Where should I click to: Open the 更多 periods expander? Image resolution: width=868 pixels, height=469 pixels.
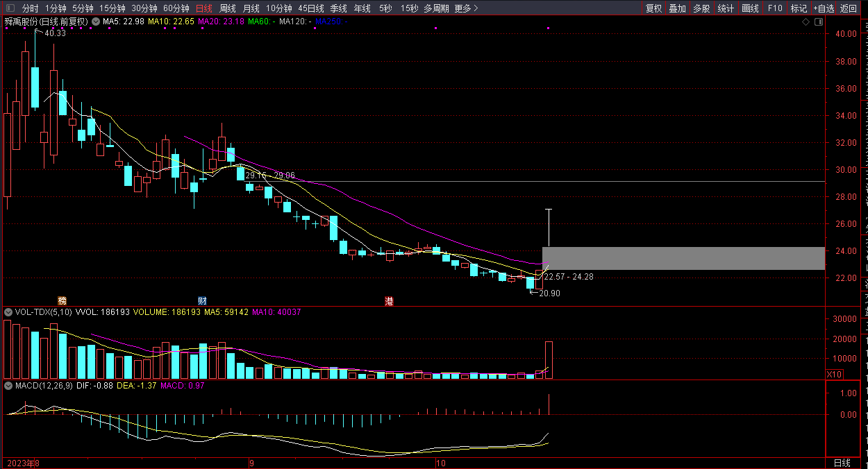(466, 9)
